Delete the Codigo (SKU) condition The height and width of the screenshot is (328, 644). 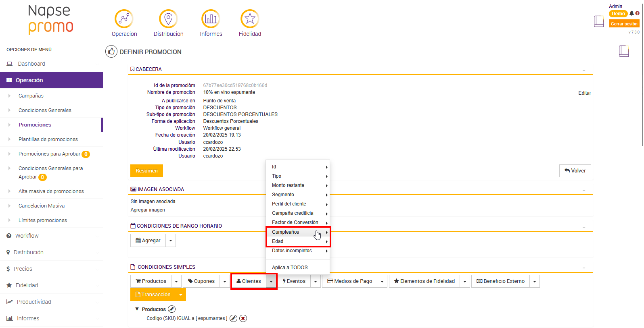coord(243,318)
